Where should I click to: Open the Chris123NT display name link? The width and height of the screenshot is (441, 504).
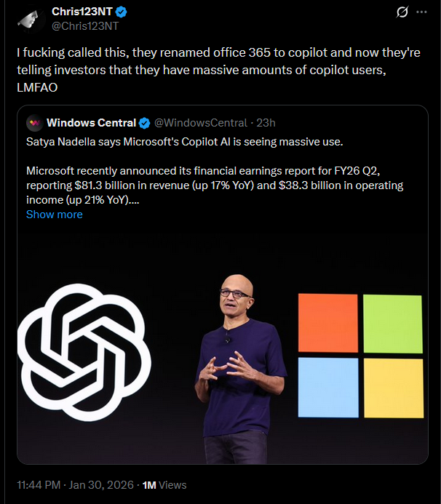(x=83, y=12)
